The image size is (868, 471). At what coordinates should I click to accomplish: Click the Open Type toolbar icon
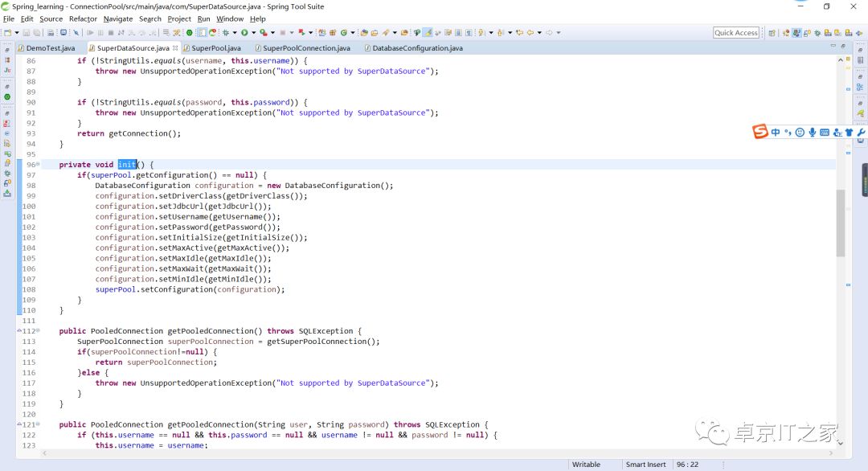pyautogui.click(x=364, y=33)
